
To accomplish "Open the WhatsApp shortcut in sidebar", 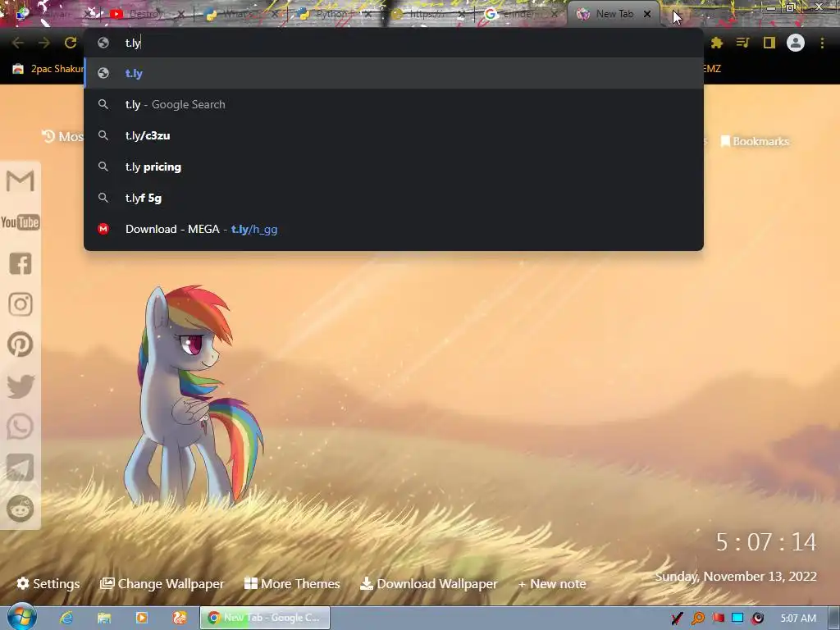I will [21, 427].
